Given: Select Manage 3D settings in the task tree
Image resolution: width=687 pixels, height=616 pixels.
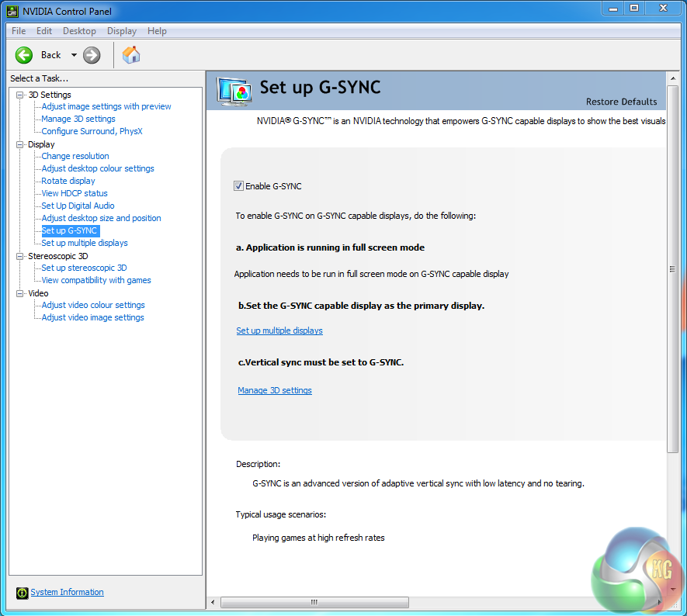Looking at the screenshot, I should [78, 119].
